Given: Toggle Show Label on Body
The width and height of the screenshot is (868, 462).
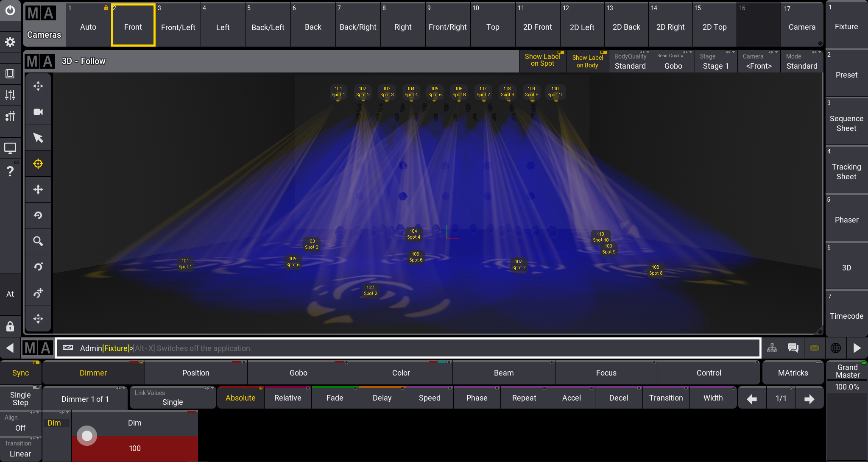Looking at the screenshot, I should click(587, 61).
